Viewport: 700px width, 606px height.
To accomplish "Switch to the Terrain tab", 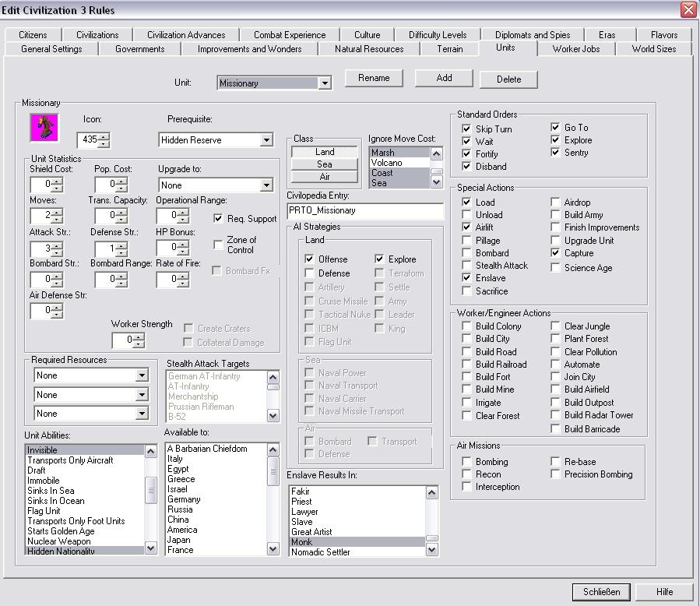I will pos(449,49).
